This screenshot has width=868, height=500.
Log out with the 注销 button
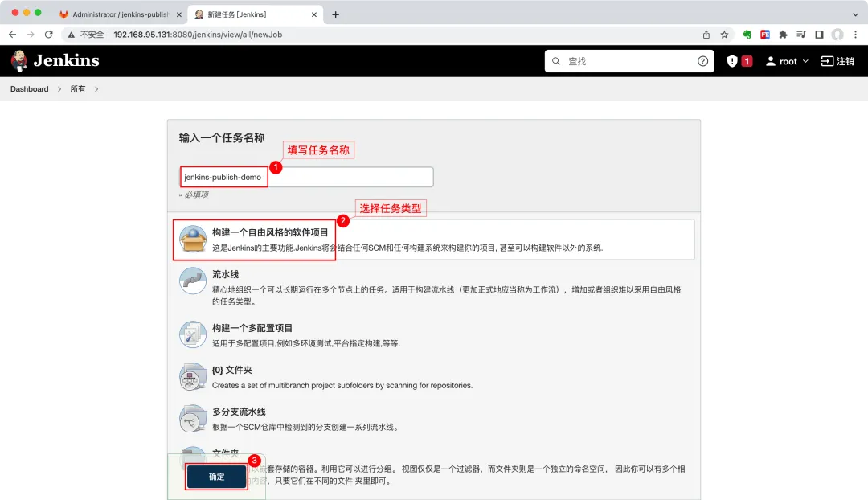coord(837,61)
